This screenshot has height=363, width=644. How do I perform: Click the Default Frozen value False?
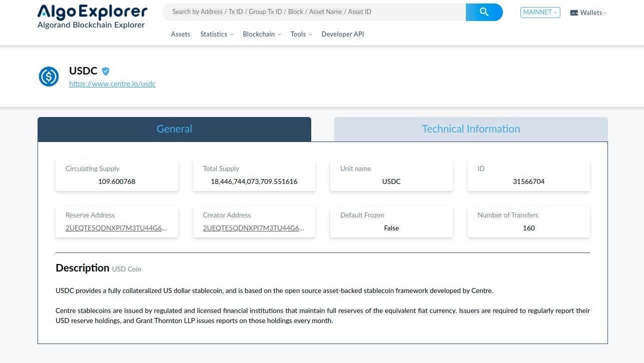391,228
